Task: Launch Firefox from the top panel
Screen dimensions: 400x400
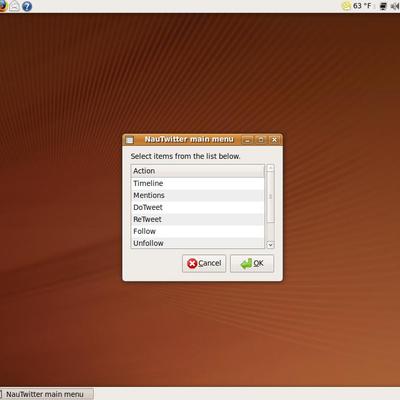Action: point(3,6)
